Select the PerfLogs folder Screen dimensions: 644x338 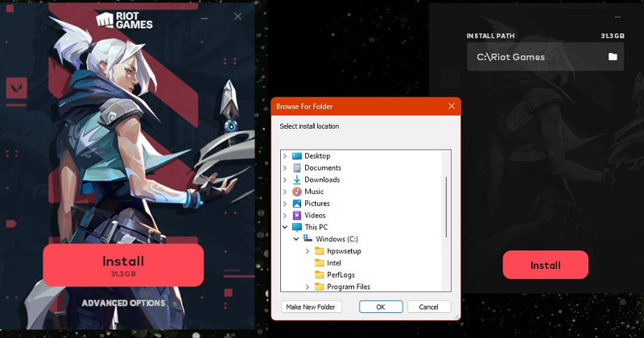coord(340,274)
